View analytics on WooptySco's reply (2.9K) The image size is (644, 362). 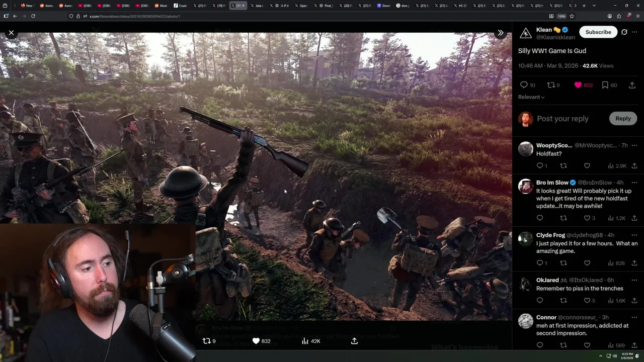[x=617, y=166]
